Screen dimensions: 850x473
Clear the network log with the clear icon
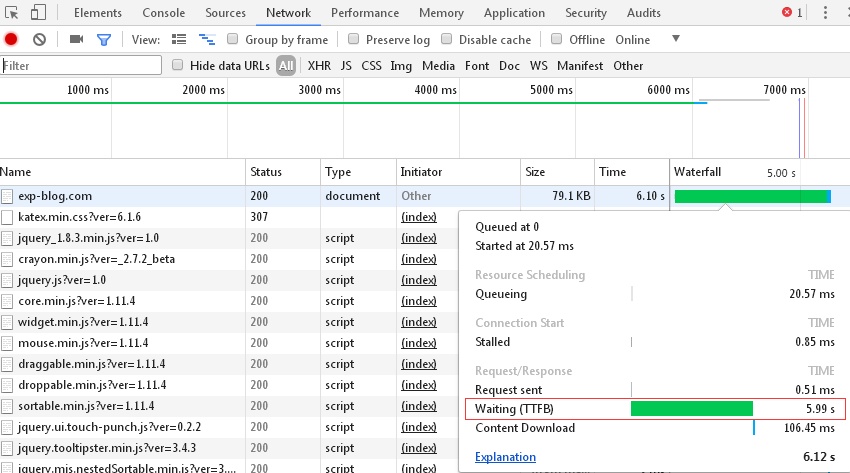[39, 40]
